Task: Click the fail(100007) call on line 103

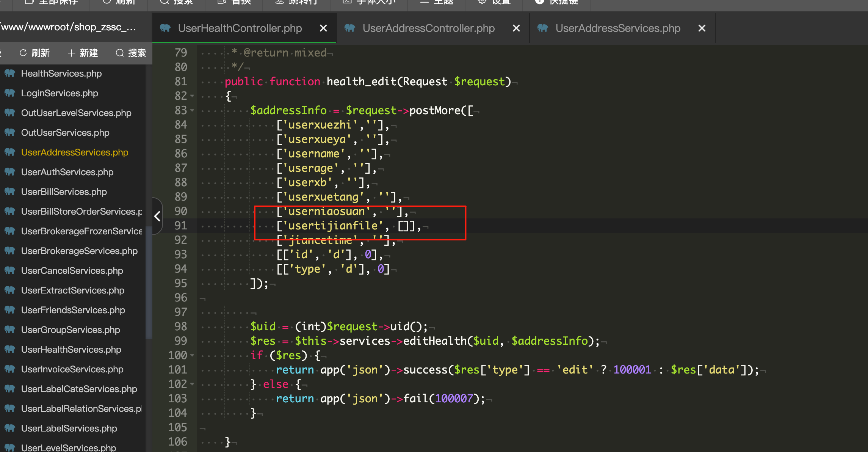Action: (441, 399)
